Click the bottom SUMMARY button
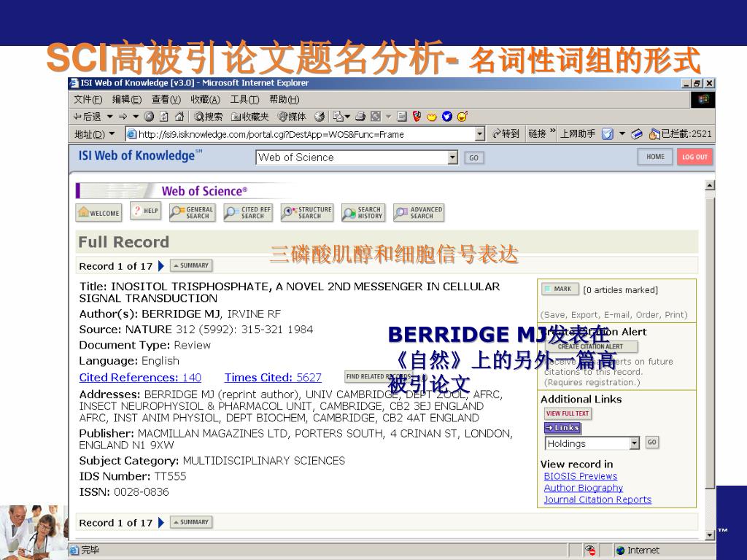The width and height of the screenshot is (747, 560). (191, 522)
